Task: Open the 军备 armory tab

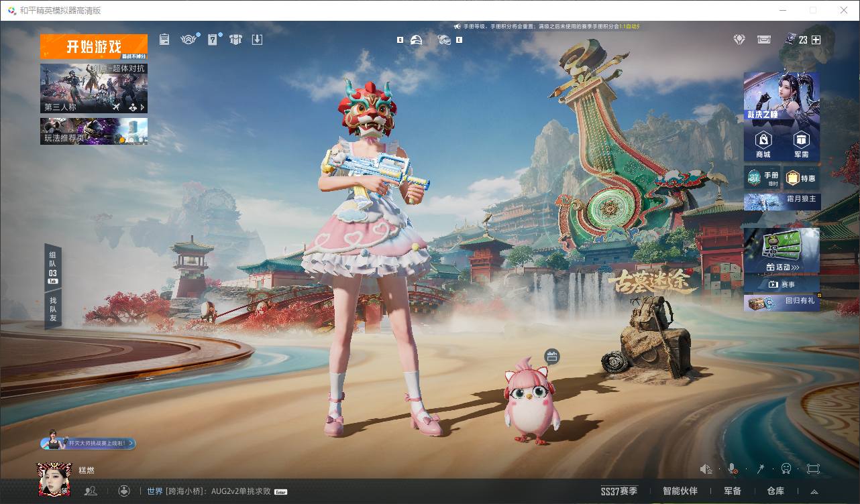Action: click(x=732, y=491)
